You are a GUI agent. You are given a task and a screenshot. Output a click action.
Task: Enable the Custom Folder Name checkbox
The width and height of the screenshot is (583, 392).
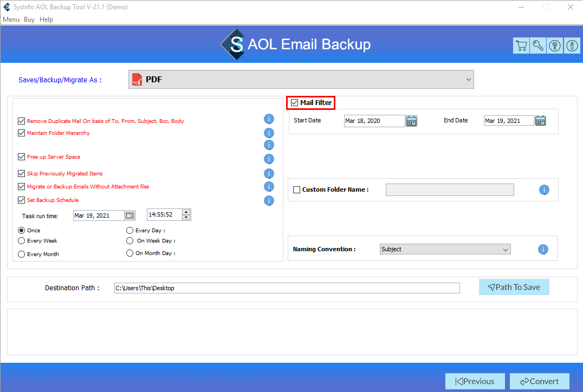296,190
